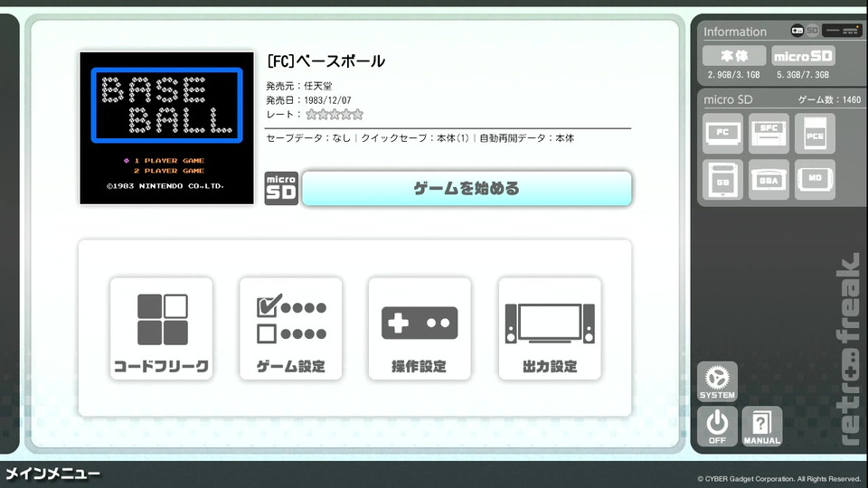
Task: Select the MD cartridge filter icon
Action: point(815,179)
